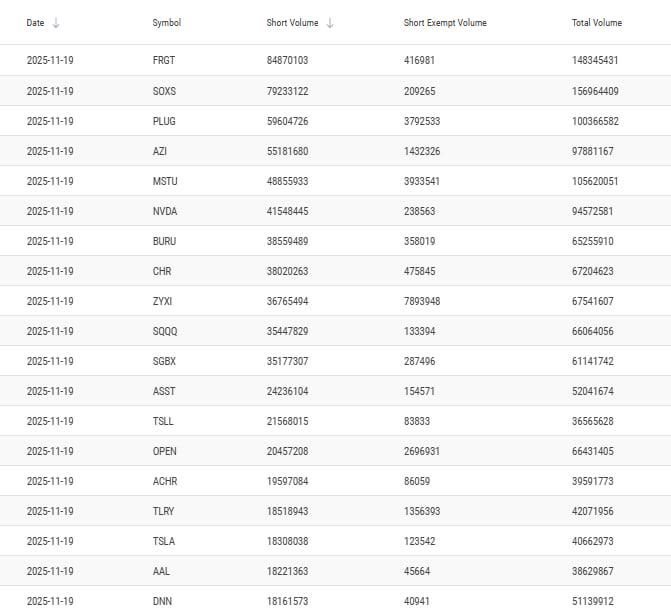Sort by the Symbol column header
This screenshot has width=671, height=614.
(x=166, y=23)
